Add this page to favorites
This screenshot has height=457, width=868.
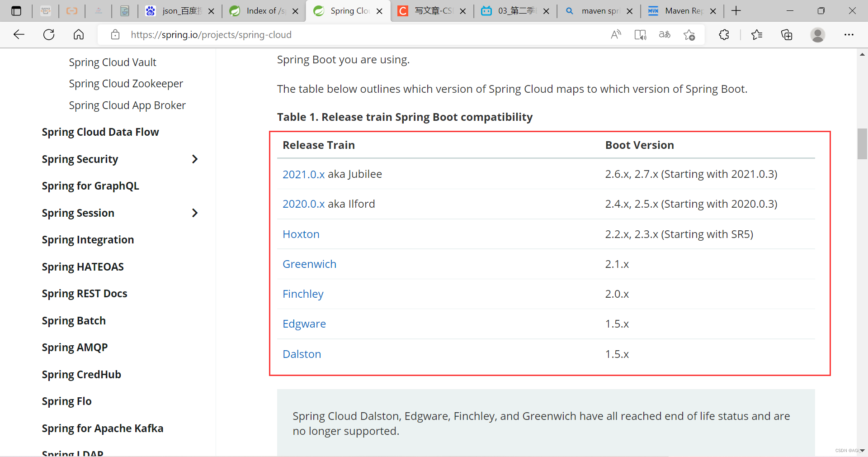point(689,34)
